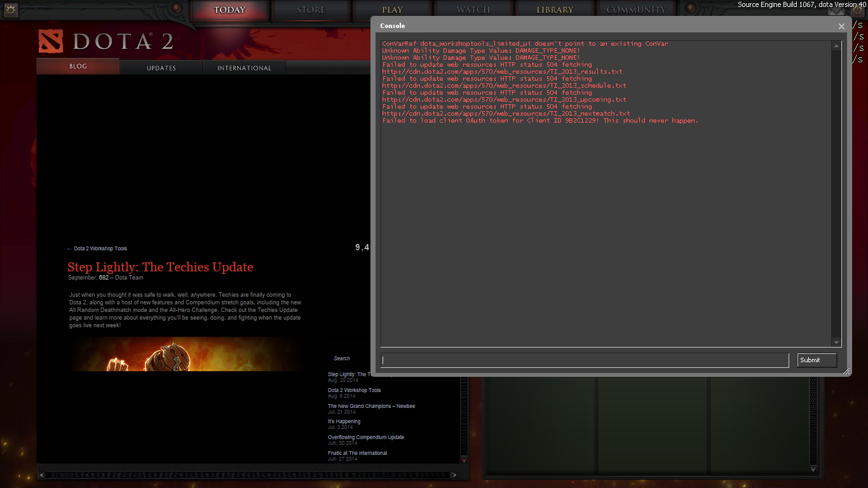The image size is (868, 488).
Task: Click the TI_2013_schedule.txt URL line in console
Action: [504, 86]
